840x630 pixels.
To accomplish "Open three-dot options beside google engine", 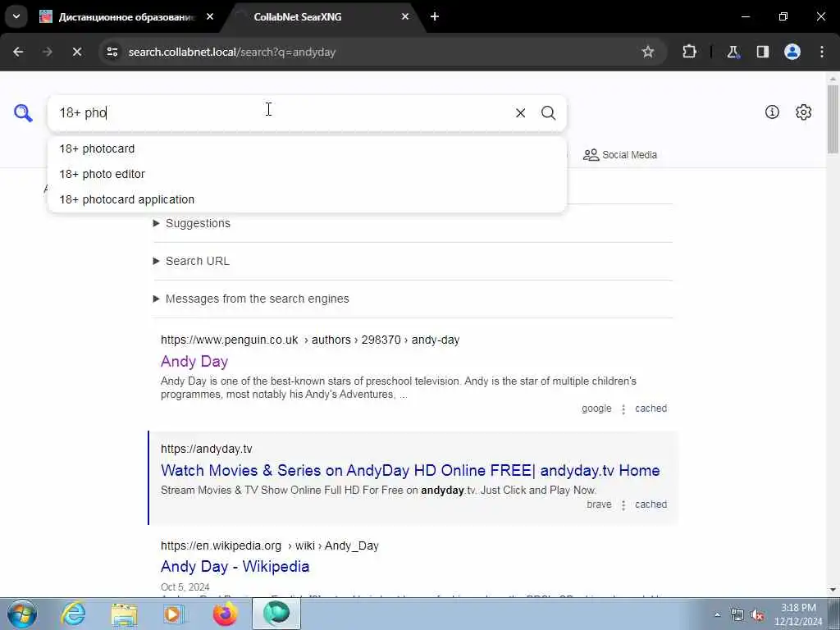I will [x=623, y=409].
